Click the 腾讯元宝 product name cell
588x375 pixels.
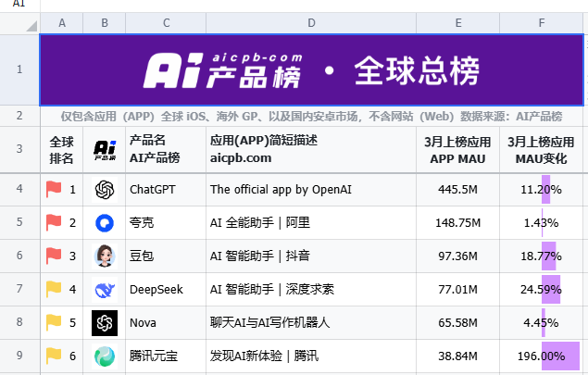point(166,356)
